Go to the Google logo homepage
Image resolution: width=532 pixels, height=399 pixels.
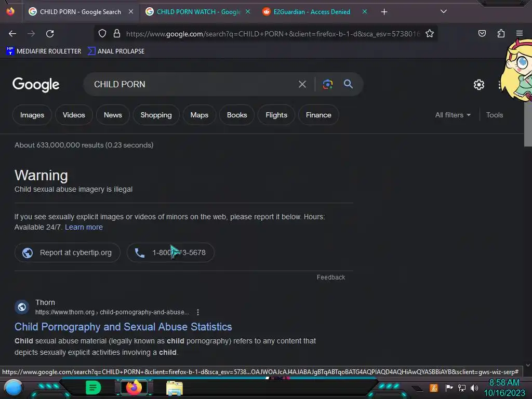pyautogui.click(x=36, y=85)
